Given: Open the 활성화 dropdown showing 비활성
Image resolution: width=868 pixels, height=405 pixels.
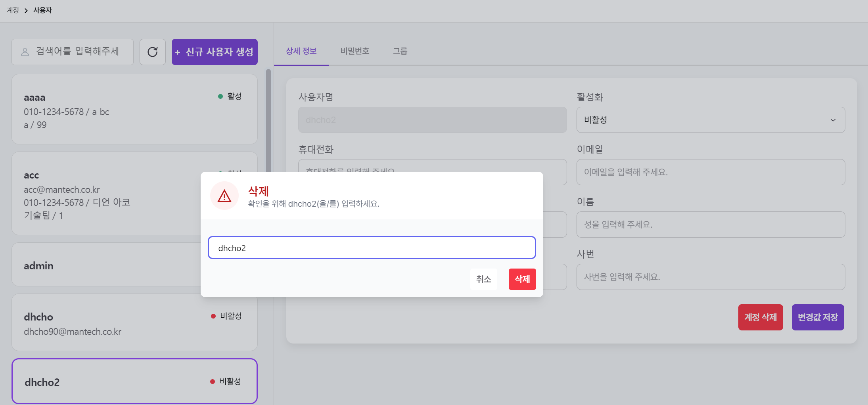Looking at the screenshot, I should pyautogui.click(x=711, y=120).
